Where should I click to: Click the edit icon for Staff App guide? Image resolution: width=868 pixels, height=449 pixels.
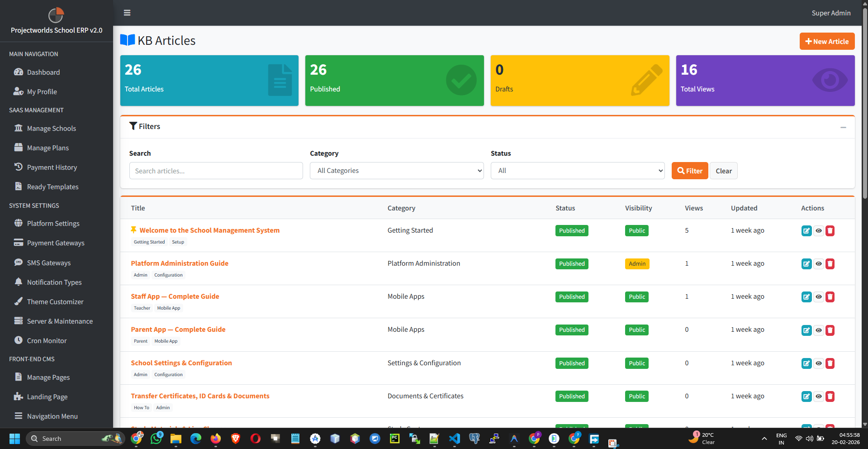[806, 297]
